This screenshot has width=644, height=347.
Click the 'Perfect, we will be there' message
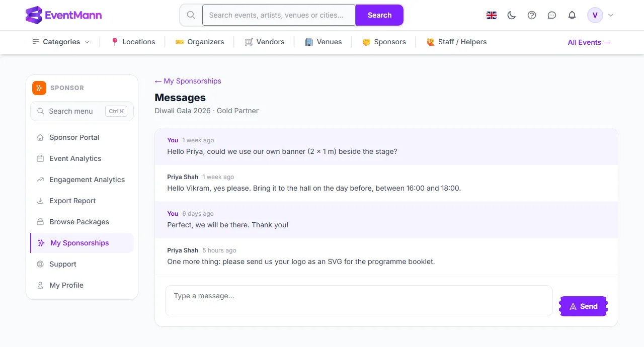click(x=228, y=225)
